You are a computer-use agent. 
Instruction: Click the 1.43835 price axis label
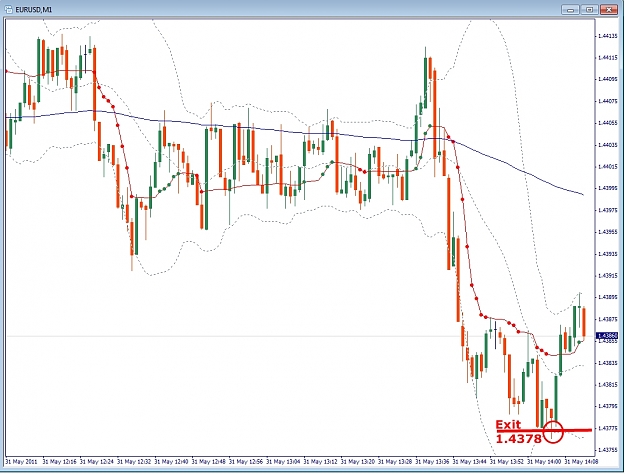608,363
